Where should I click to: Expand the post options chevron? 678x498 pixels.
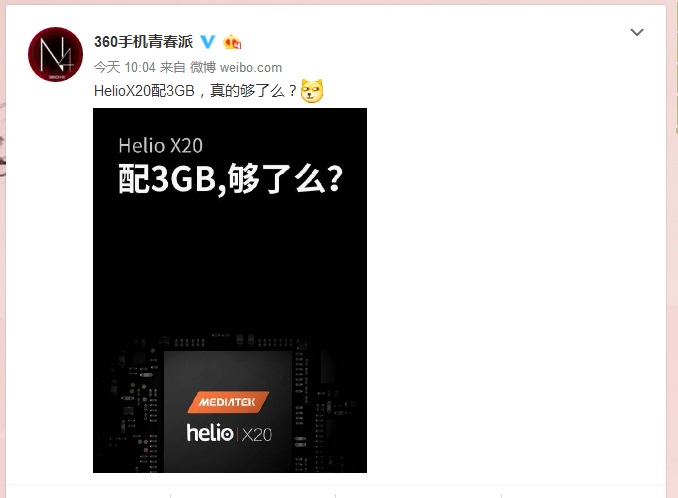tap(636, 32)
